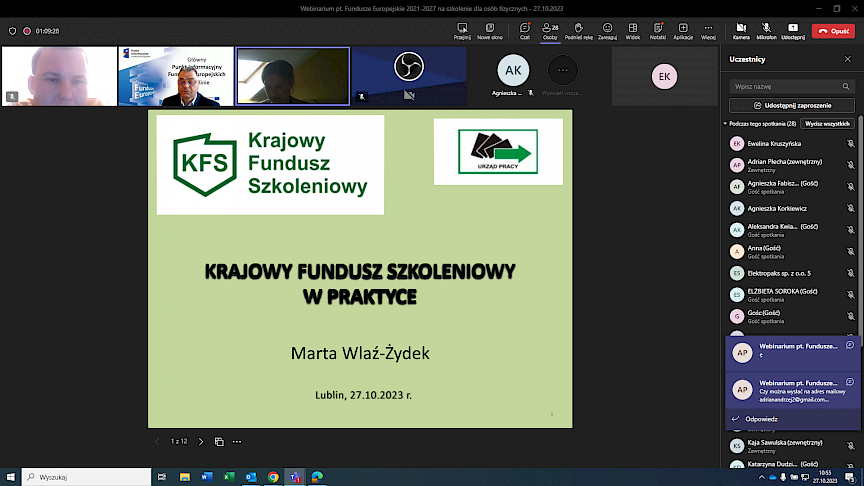This screenshot has height=486, width=864.
Task: Open chat notification with email message
Action: coord(792,391)
